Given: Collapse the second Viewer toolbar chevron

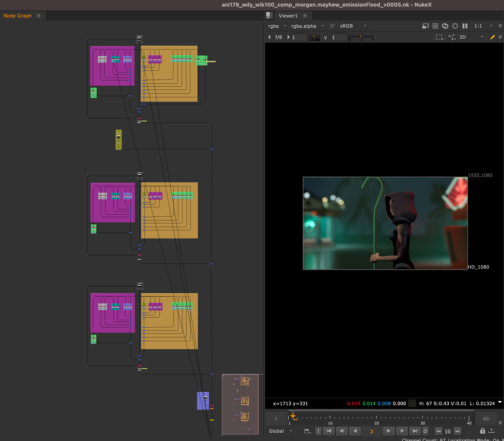Looking at the screenshot, I should click(500, 37).
